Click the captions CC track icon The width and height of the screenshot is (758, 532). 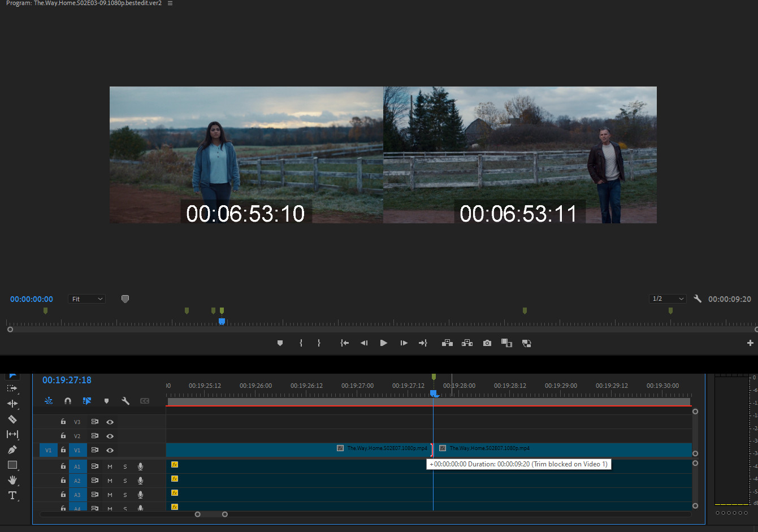pyautogui.click(x=145, y=401)
